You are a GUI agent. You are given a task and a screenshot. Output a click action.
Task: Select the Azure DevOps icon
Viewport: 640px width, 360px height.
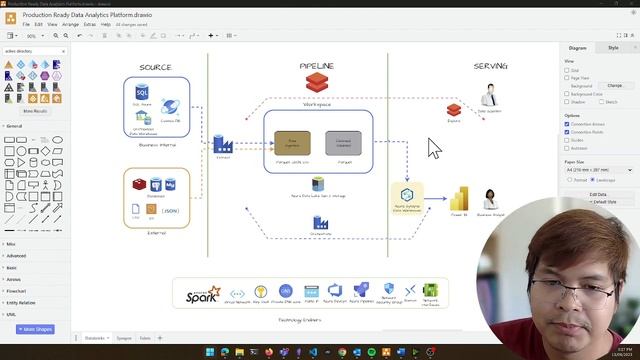coord(335,291)
